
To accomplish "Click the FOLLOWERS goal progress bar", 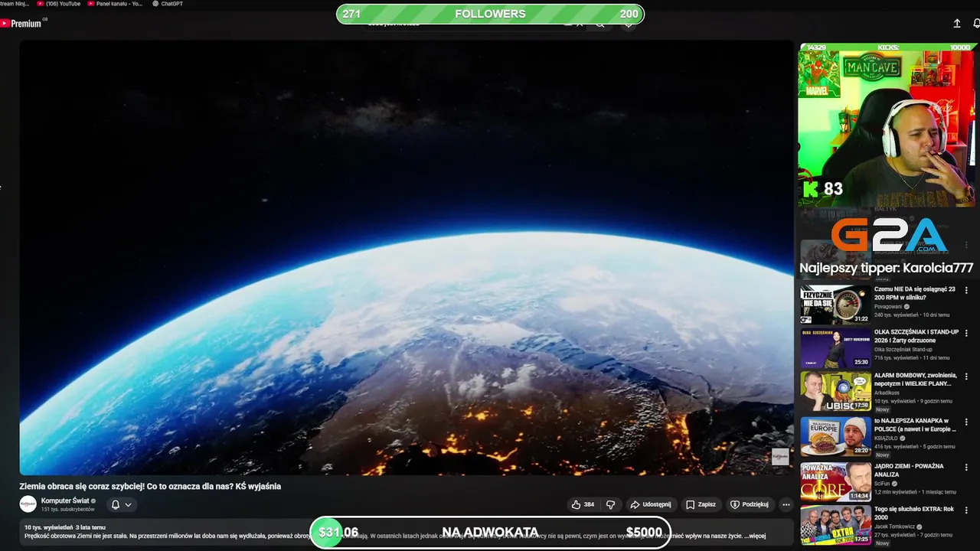I will 490,14.
